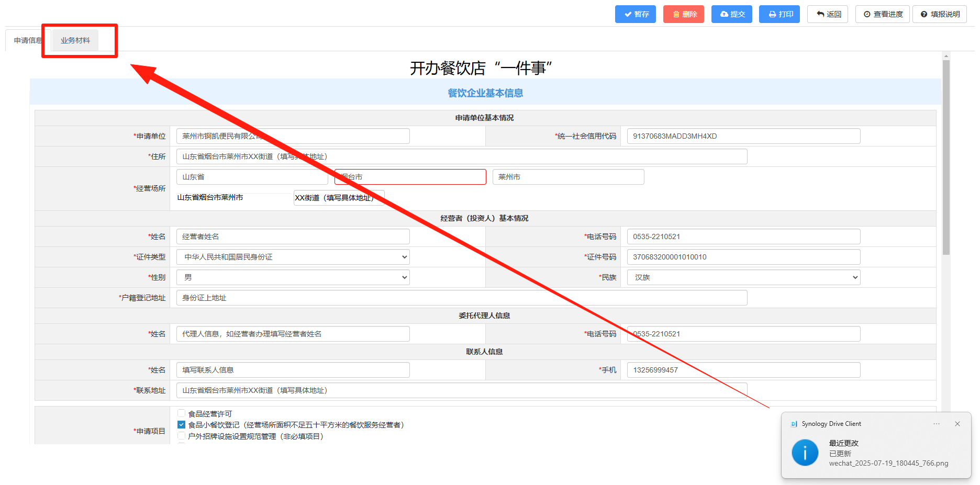Click the form's vertical scrollbar
The image size is (980, 485).
[x=945, y=157]
